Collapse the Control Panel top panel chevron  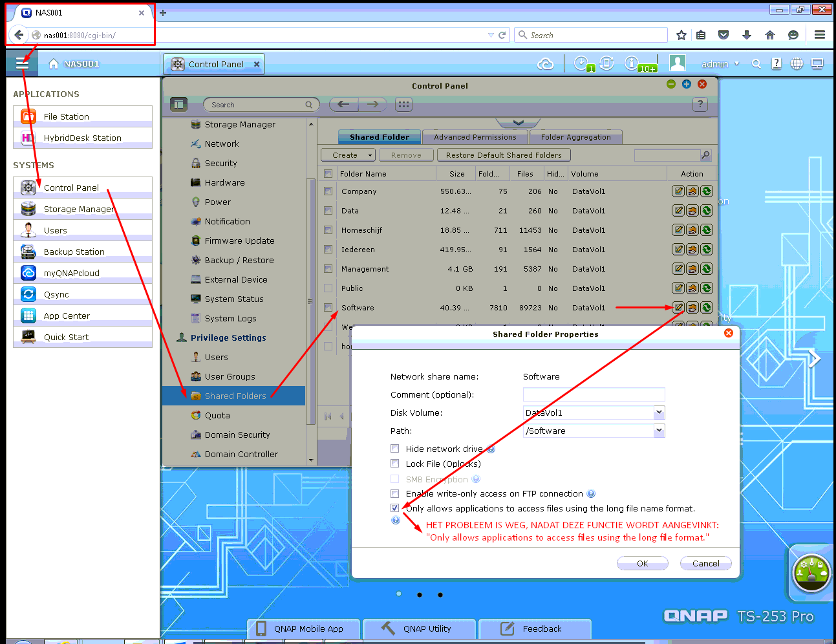point(518,122)
